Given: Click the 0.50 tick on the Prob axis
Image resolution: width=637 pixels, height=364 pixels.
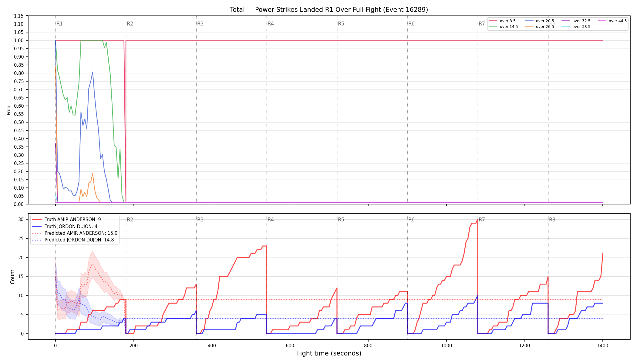Looking at the screenshot, I should point(19,122).
